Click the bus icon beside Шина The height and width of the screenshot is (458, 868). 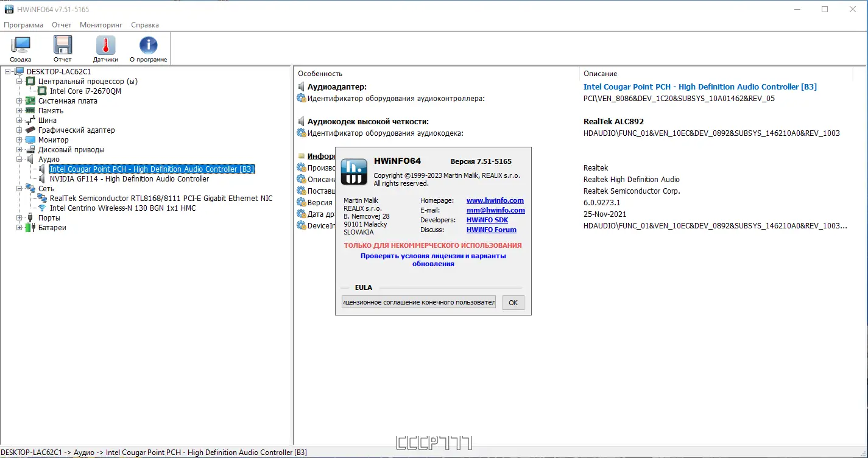tap(30, 121)
